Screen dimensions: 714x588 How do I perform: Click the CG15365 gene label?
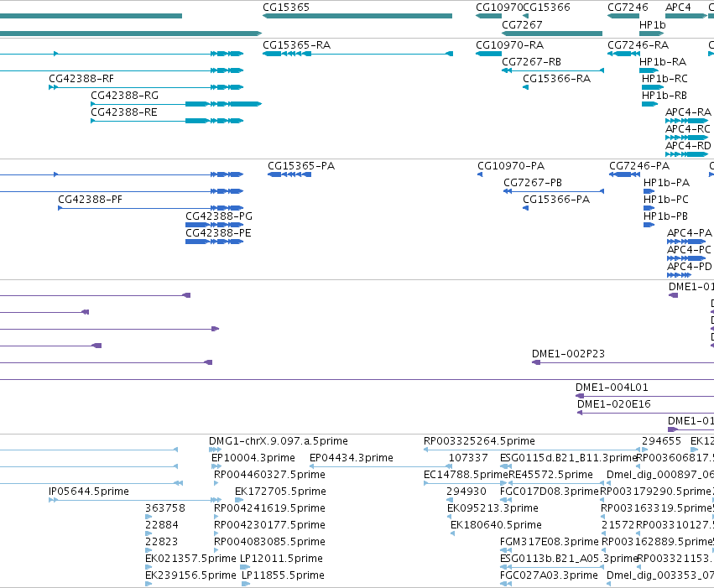[286, 8]
